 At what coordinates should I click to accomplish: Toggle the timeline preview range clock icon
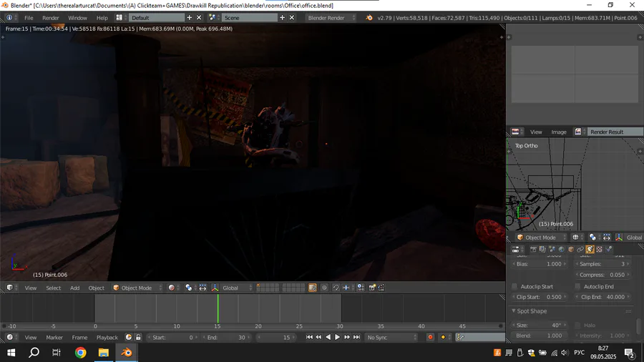point(129,338)
